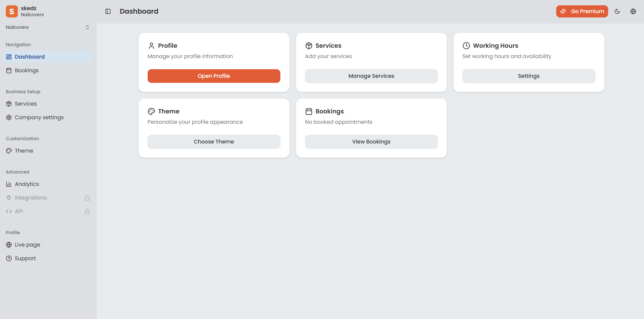Go to Services sidebar item
The height and width of the screenshot is (319, 644).
coord(25,104)
